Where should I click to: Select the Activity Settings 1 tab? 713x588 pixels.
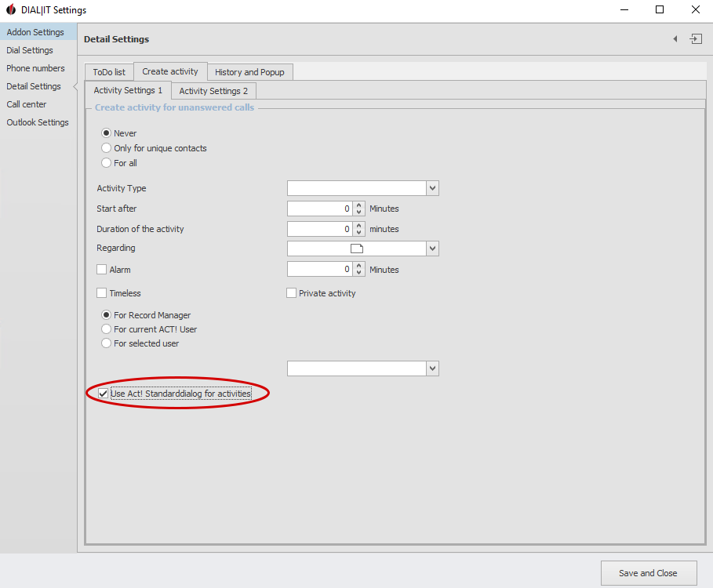128,90
